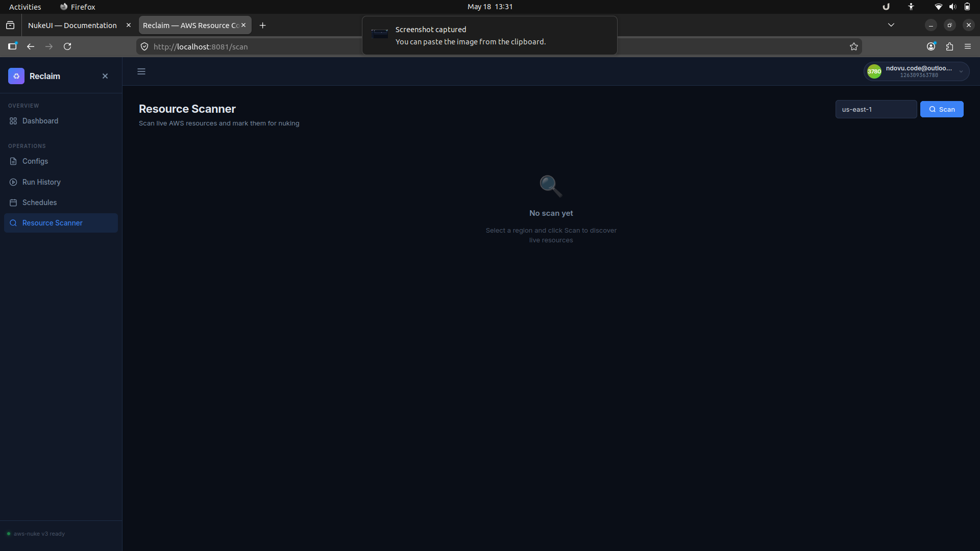This screenshot has height=551, width=980.
Task: Click the Configs document icon
Action: pos(13,161)
